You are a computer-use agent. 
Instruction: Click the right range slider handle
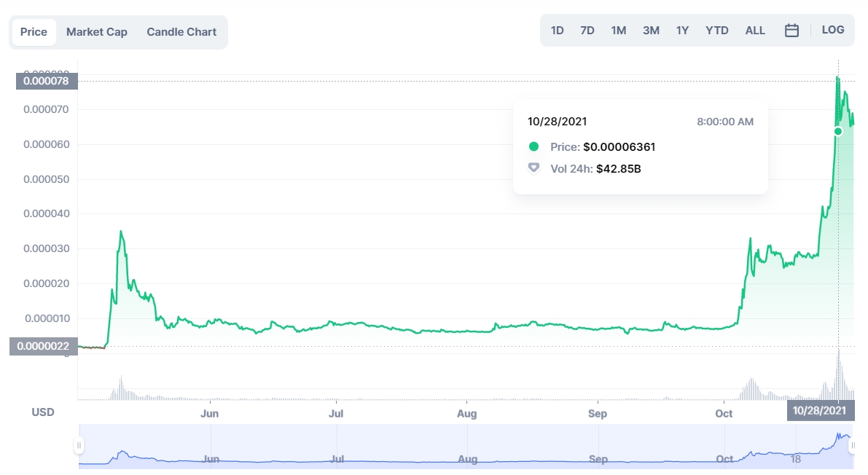point(853,445)
